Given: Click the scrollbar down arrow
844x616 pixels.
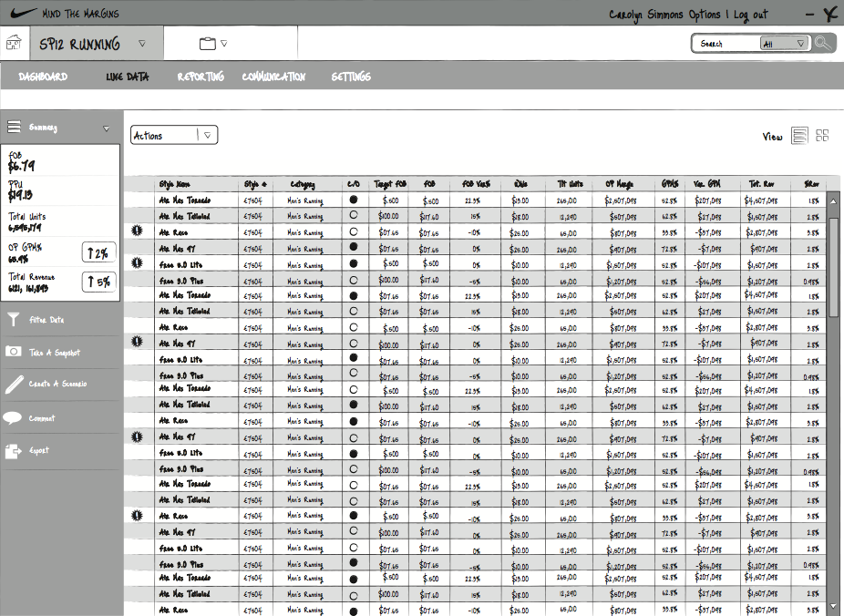Looking at the screenshot, I should 833,606.
